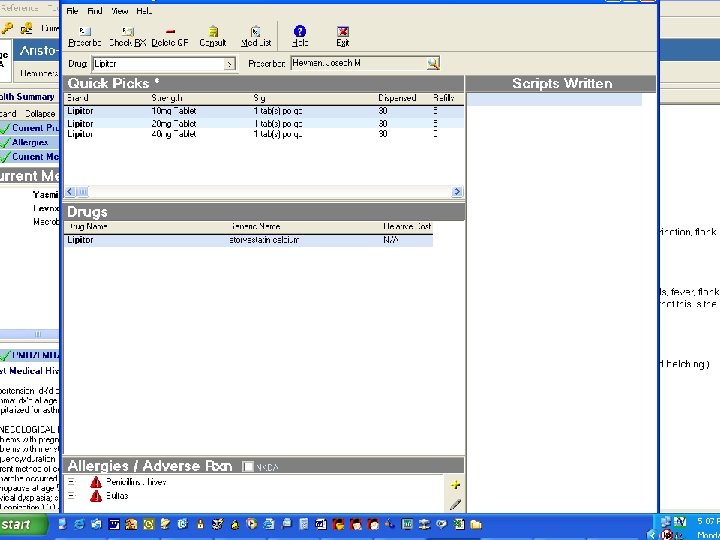
Task: Click the Health Summary heading in background
Action: point(27,97)
